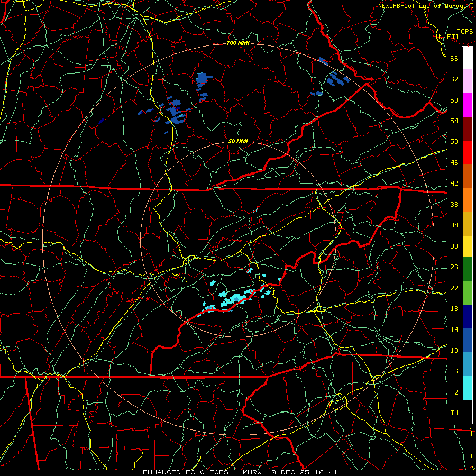Click the 16:41 timestamp
This screenshot has height=476, width=476.
pyautogui.click(x=326, y=472)
